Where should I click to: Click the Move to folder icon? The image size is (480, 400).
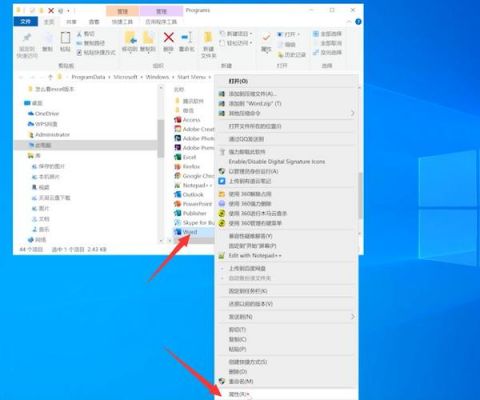tap(130, 37)
